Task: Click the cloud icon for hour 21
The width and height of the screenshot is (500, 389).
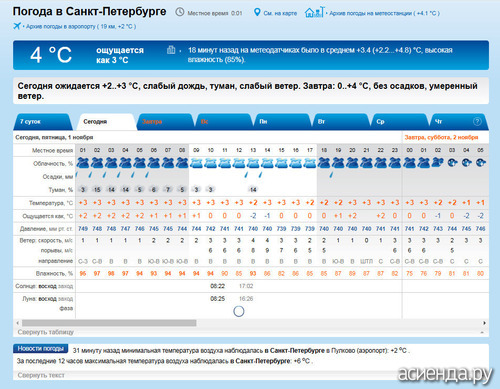Action: click(x=366, y=163)
